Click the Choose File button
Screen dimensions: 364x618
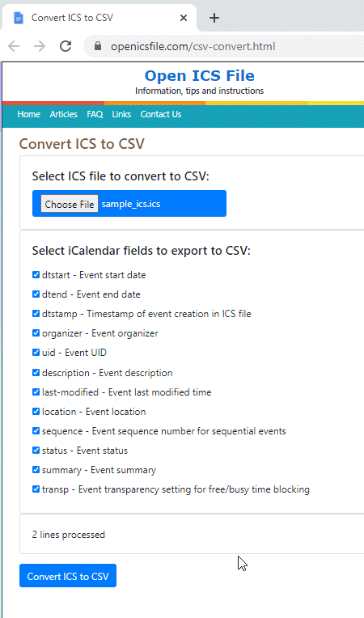(x=70, y=204)
